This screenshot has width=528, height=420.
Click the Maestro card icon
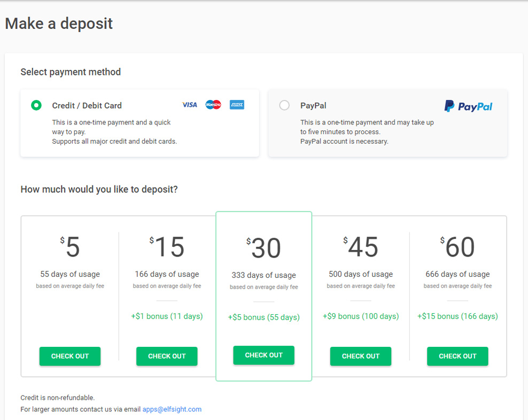(x=213, y=105)
